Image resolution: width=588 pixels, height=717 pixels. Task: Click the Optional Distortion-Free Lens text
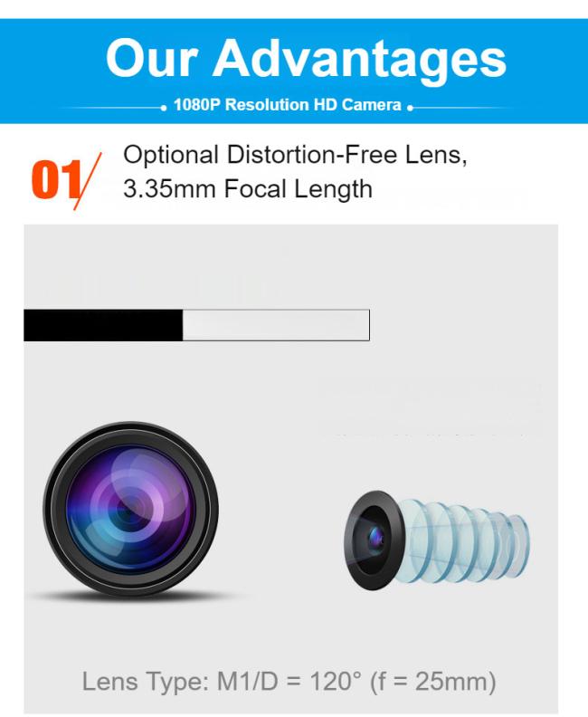click(x=295, y=155)
